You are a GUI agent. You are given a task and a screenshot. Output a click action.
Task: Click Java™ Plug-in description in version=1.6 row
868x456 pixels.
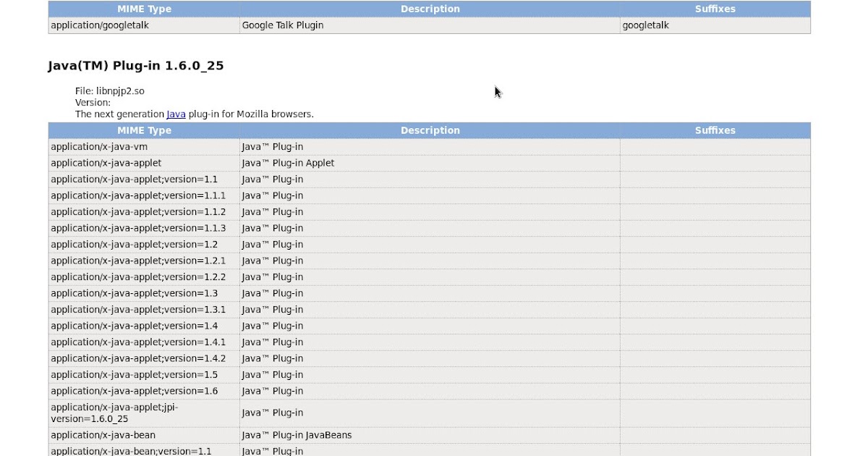tap(430, 392)
